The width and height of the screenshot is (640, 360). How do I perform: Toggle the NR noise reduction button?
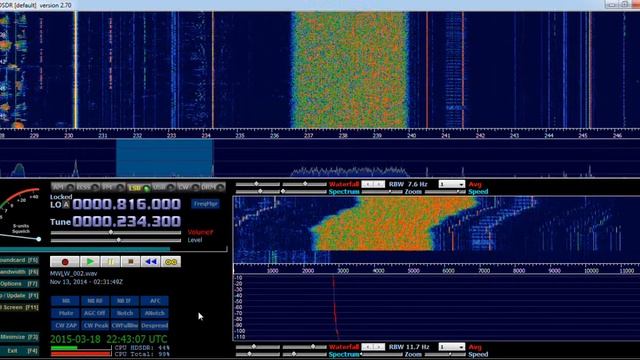coord(65,301)
